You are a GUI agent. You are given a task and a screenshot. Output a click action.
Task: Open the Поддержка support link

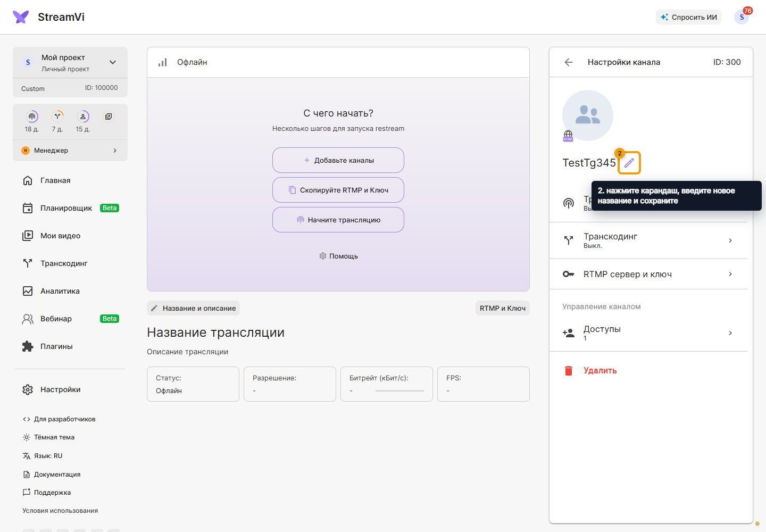(x=47, y=493)
